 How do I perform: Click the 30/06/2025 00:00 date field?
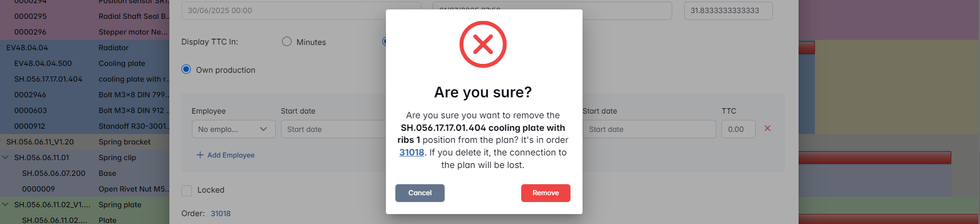(x=300, y=10)
